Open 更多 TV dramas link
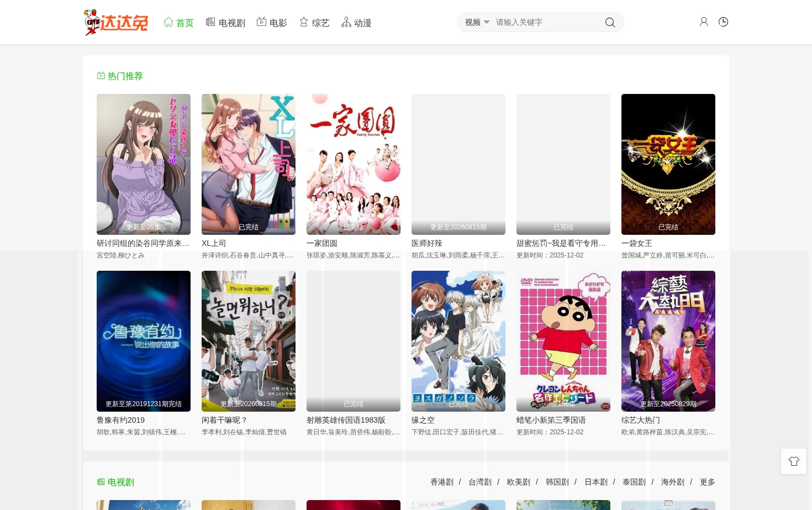Viewport: 812px width, 510px height. pos(708,482)
